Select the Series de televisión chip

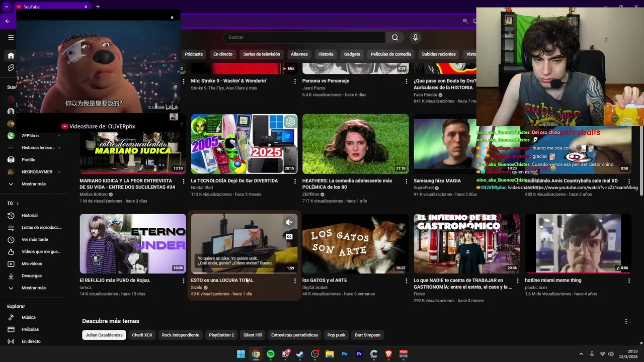tap(262, 54)
